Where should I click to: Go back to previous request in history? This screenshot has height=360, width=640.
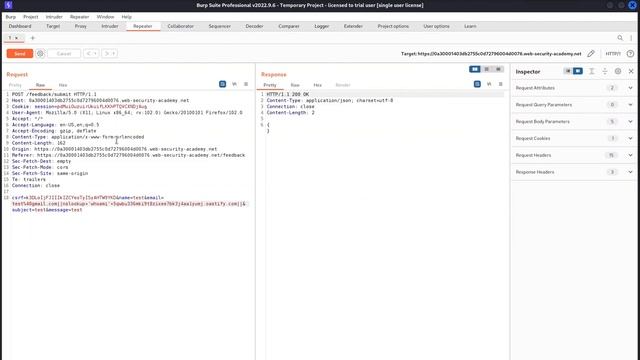pyautogui.click(x=89, y=53)
